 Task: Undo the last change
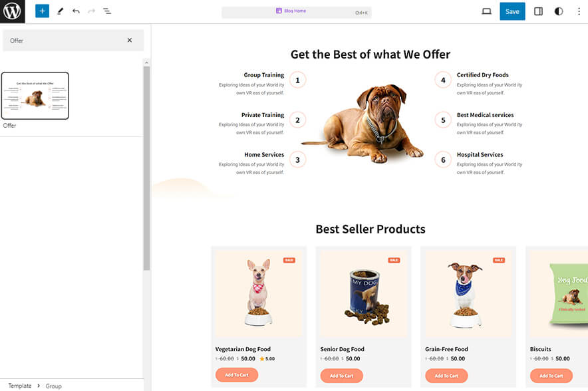click(74, 11)
